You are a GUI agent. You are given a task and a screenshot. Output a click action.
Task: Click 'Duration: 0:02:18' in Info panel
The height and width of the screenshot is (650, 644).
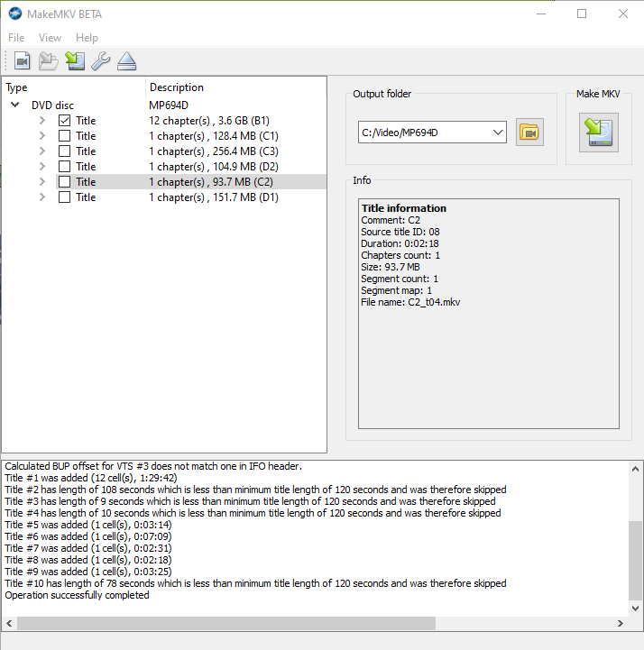point(400,243)
